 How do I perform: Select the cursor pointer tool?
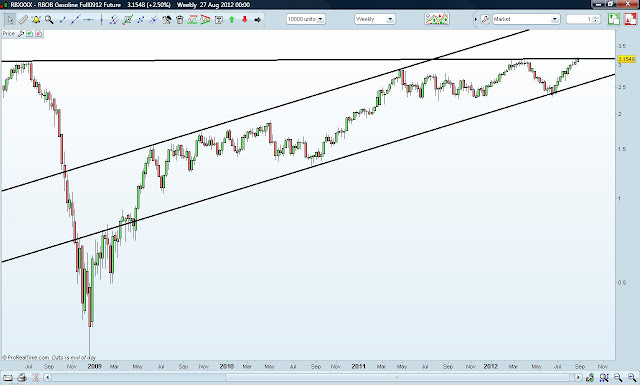(x=10, y=20)
